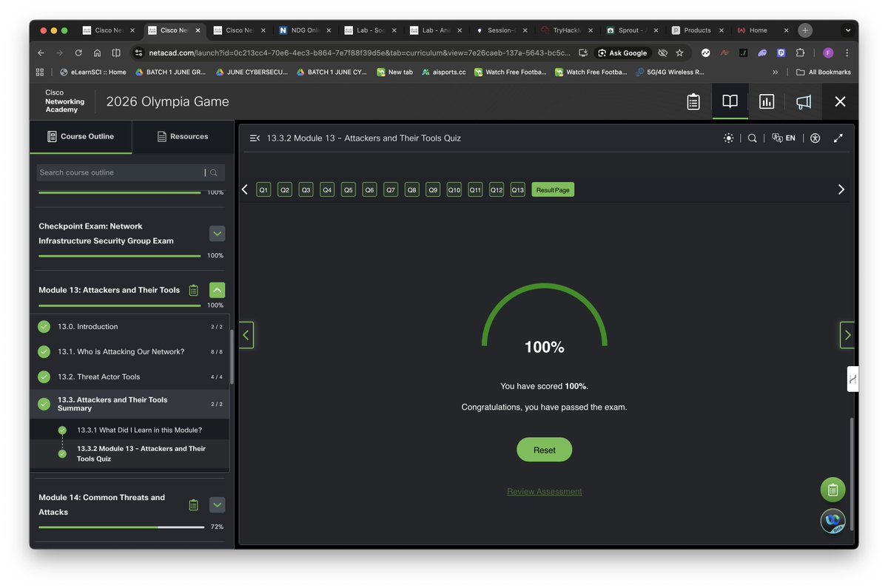Bookmark this page with the star icon
This screenshot has width=888, height=588.
[679, 53]
